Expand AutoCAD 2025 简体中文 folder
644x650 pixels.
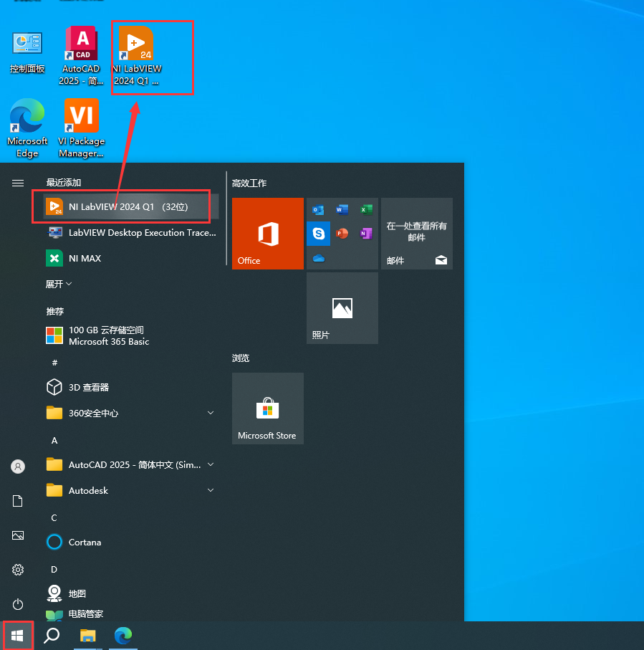click(x=211, y=464)
